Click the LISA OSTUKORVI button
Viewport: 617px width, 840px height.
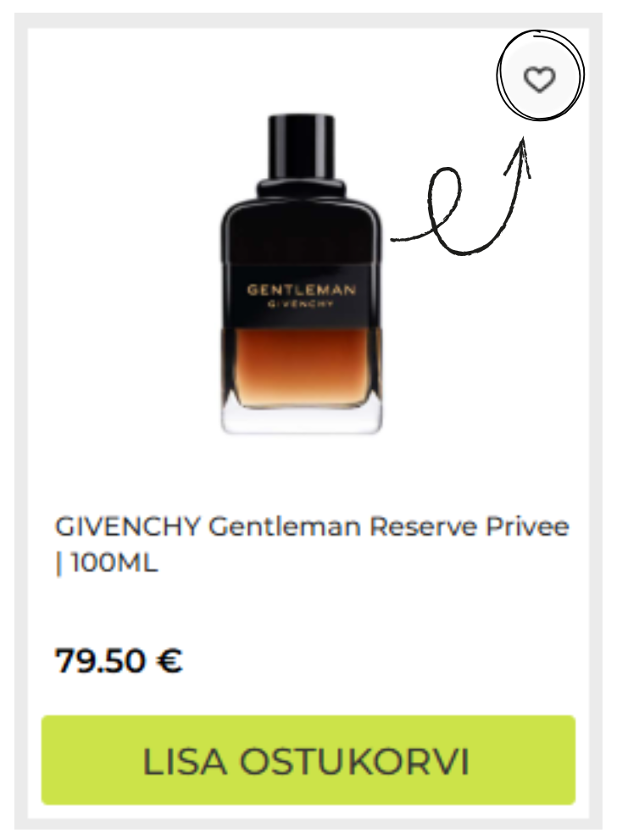pyautogui.click(x=308, y=759)
